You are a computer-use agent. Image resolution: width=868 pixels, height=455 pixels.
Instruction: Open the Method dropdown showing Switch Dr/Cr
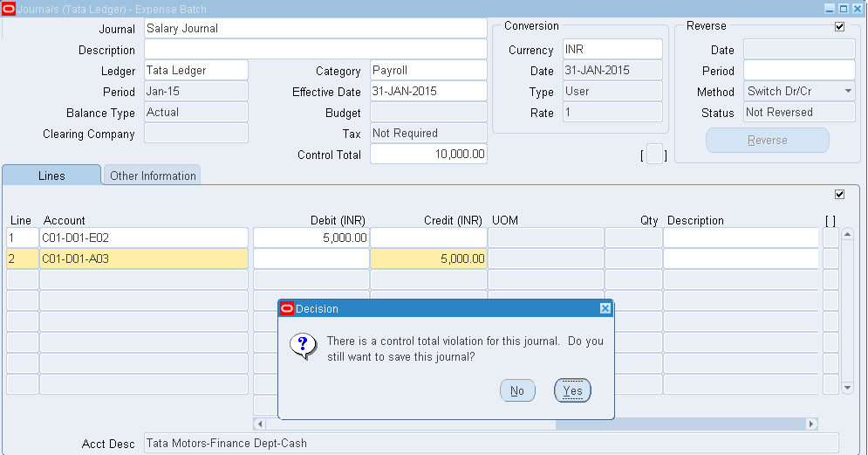pos(848,92)
